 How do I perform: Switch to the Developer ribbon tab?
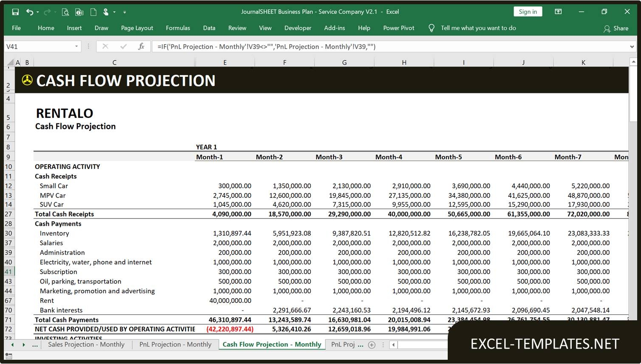tap(297, 28)
